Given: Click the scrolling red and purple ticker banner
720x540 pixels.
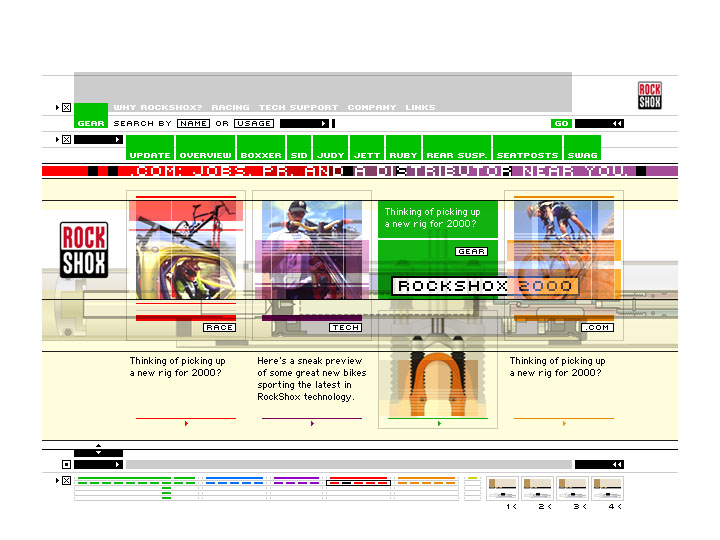Looking at the screenshot, I should click(360, 172).
